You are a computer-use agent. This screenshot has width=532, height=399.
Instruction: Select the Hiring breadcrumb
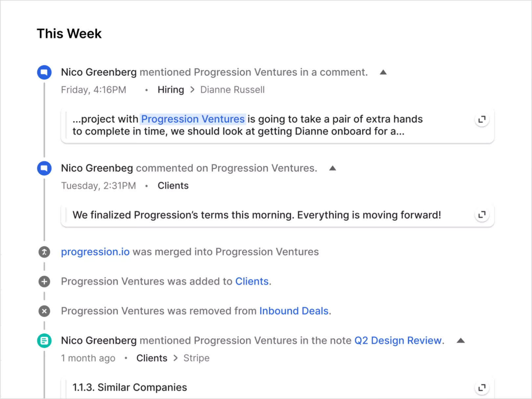[171, 90]
